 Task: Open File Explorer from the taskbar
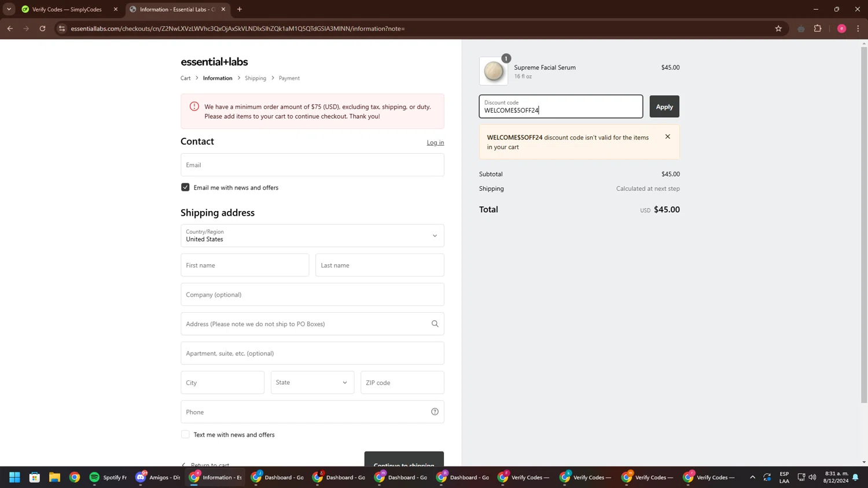[x=54, y=477]
